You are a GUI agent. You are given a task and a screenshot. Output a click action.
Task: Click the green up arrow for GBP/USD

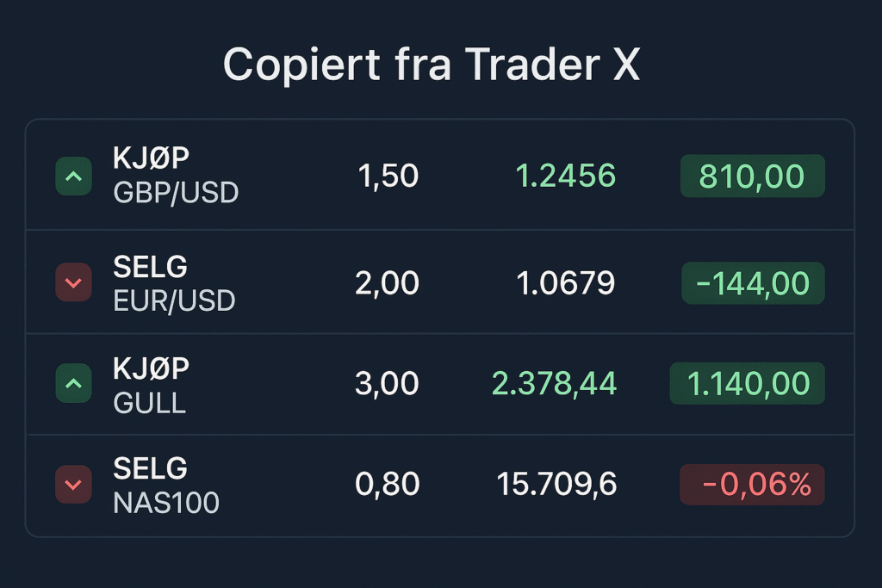[x=73, y=176]
